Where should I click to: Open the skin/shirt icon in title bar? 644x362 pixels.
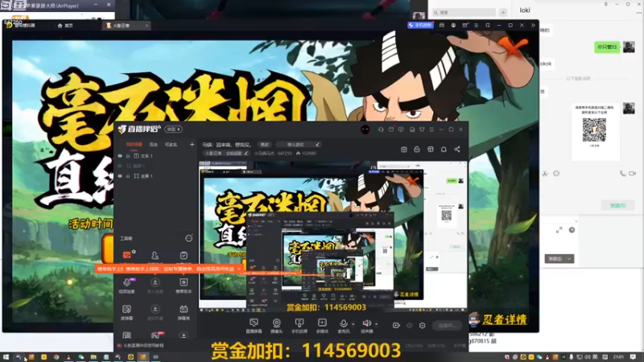[422, 130]
